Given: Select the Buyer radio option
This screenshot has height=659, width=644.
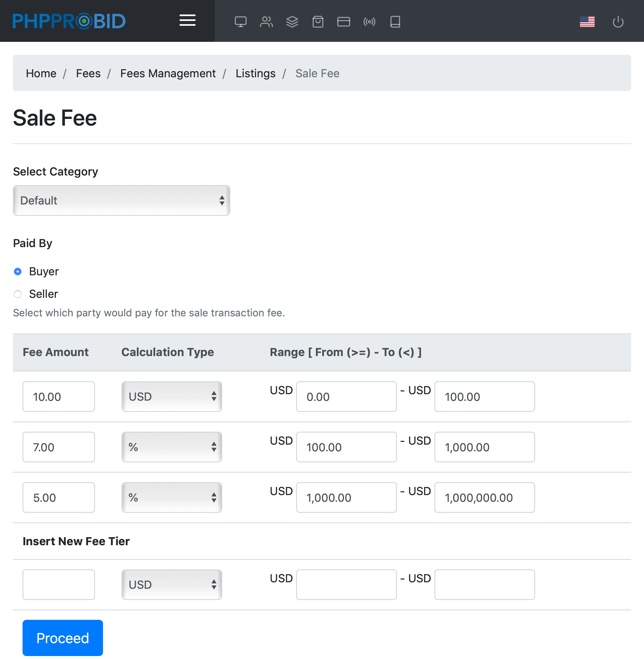Looking at the screenshot, I should tap(18, 271).
